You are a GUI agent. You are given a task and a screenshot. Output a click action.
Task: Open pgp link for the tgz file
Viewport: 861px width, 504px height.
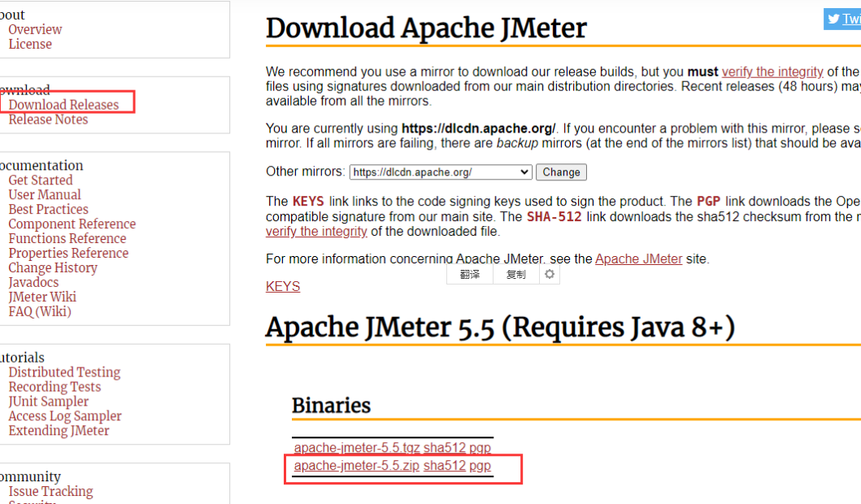480,447
